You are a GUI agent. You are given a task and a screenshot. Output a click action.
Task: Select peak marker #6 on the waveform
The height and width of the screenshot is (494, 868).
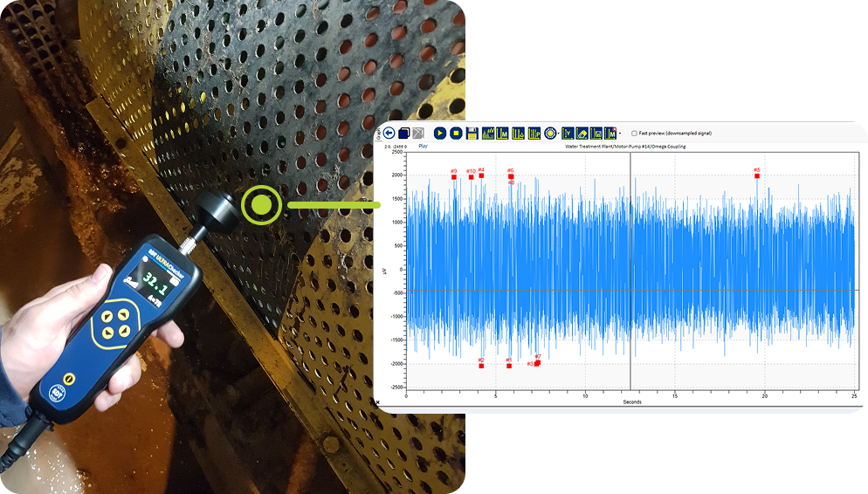(x=511, y=176)
